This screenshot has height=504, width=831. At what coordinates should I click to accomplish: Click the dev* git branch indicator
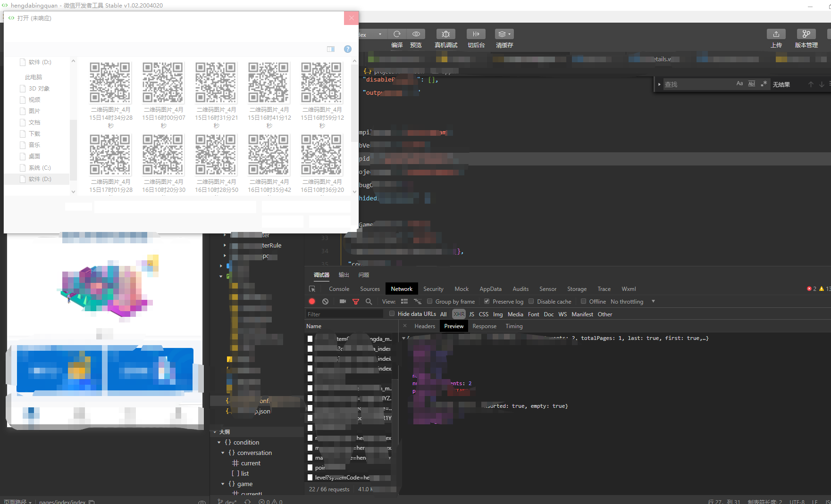point(227,502)
